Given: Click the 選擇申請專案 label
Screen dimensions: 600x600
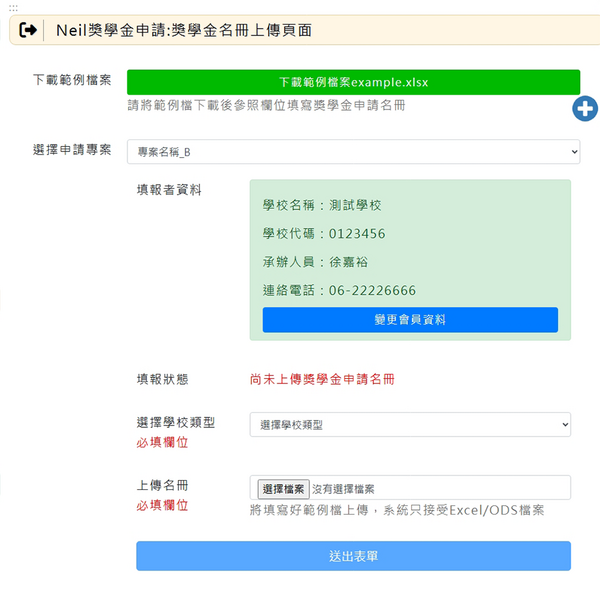Looking at the screenshot, I should [x=72, y=149].
